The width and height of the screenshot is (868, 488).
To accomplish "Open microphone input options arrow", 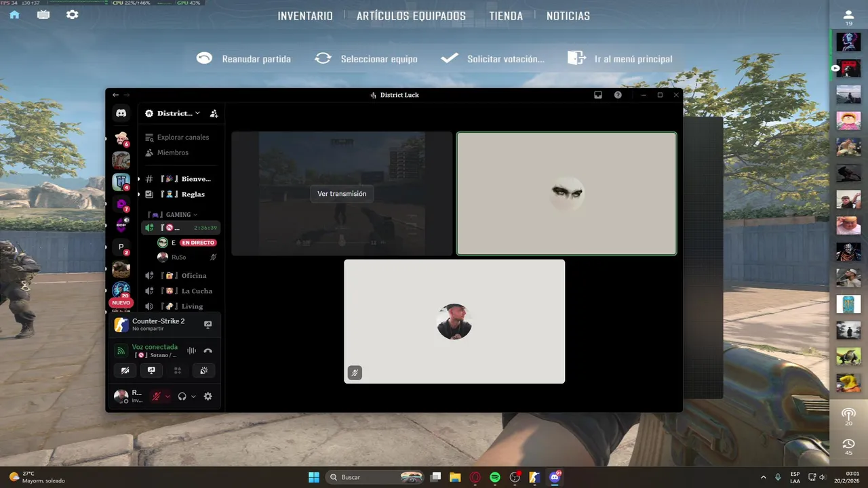I will coord(167,396).
